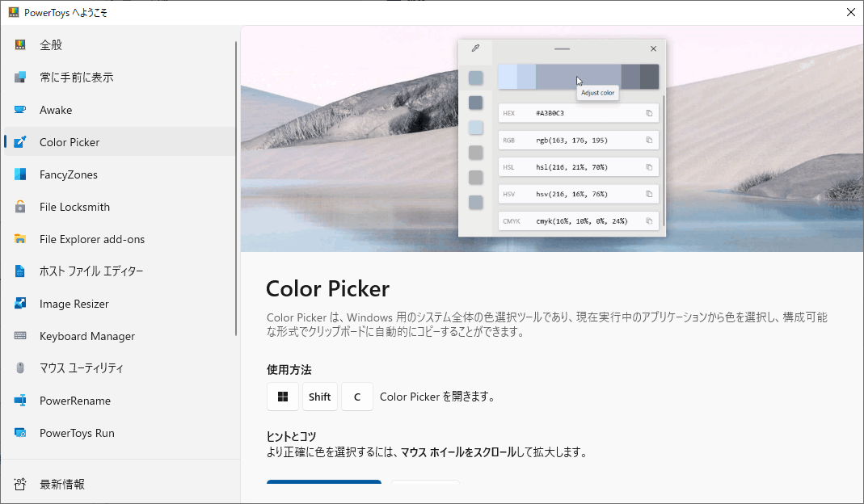Select FancyZones in the navigation list
The width and height of the screenshot is (864, 504).
[x=120, y=174]
